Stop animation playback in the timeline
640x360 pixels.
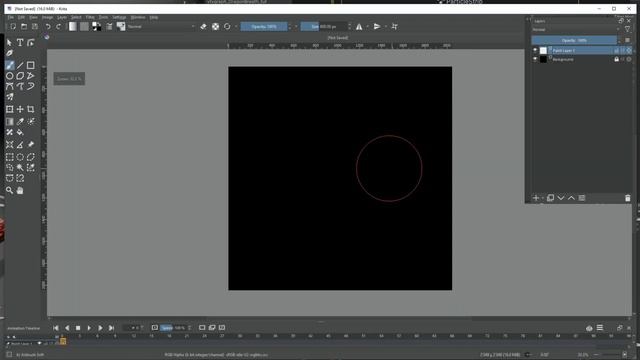pos(78,328)
